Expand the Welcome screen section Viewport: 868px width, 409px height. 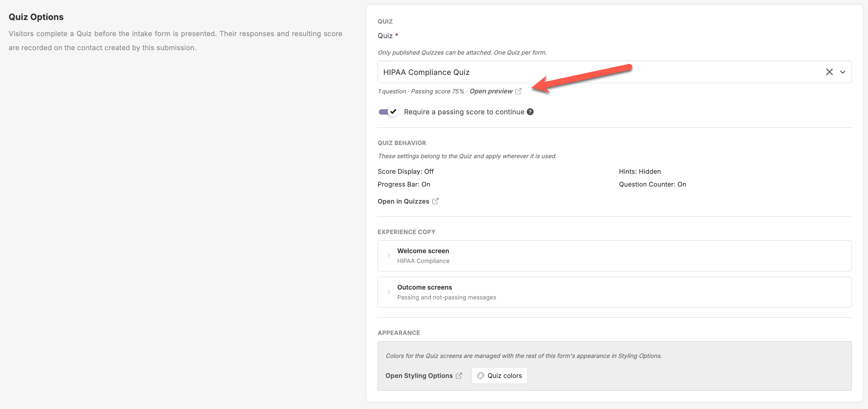pyautogui.click(x=614, y=256)
